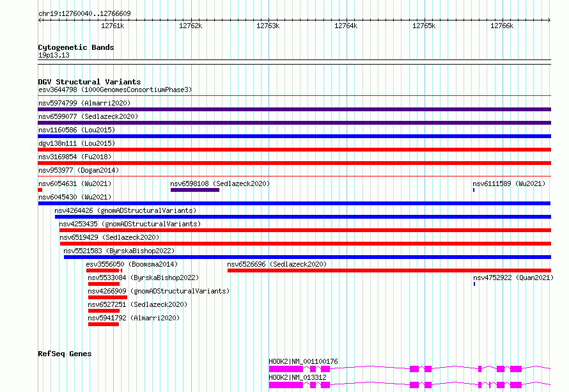Viewport: 569px width, 392px height.
Task: Click the nsv5941792 Almarri2020 red bar
Action: click(104, 324)
